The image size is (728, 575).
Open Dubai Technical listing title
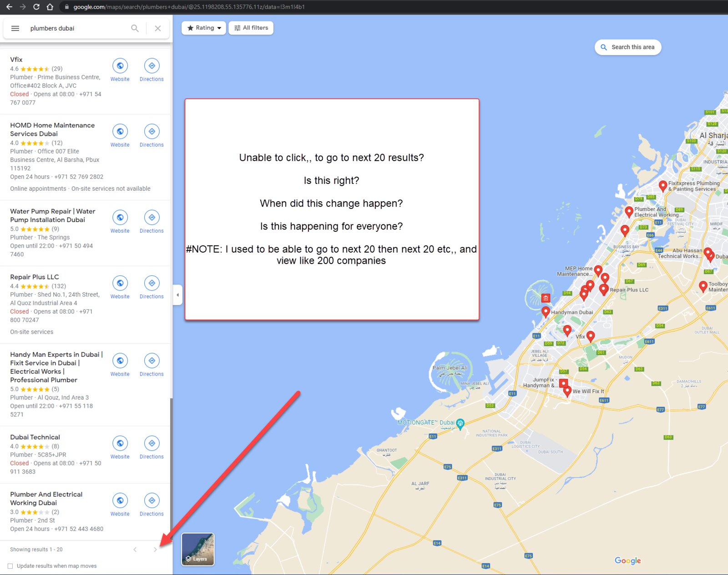point(35,437)
